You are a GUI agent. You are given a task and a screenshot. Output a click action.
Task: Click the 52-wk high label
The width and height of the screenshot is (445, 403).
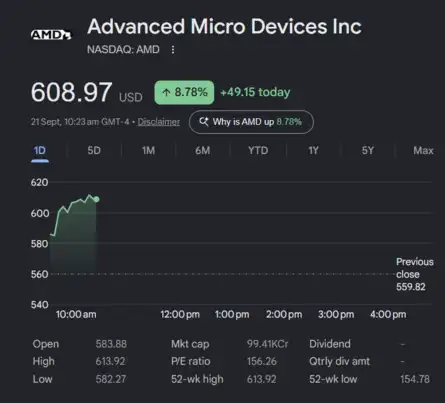click(x=197, y=379)
